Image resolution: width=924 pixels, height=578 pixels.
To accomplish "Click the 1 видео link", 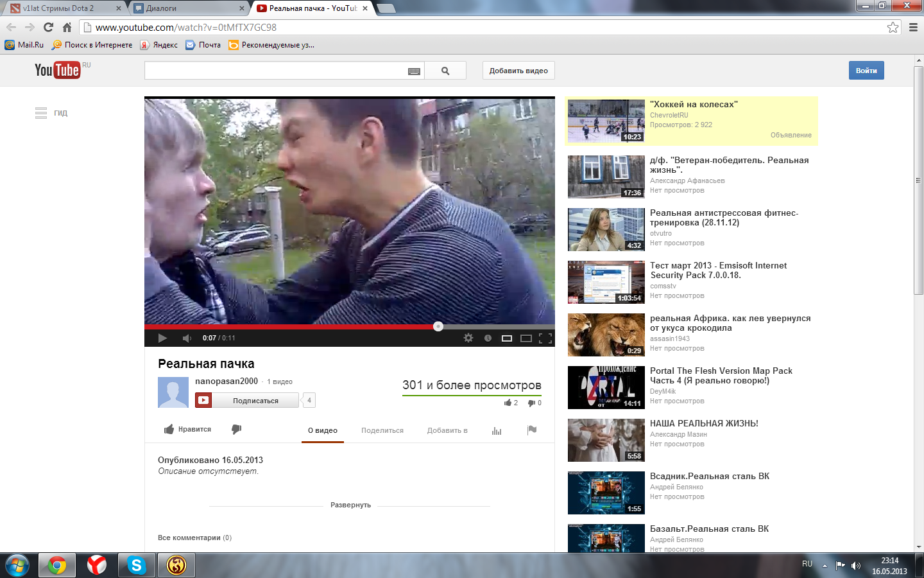I will (280, 381).
